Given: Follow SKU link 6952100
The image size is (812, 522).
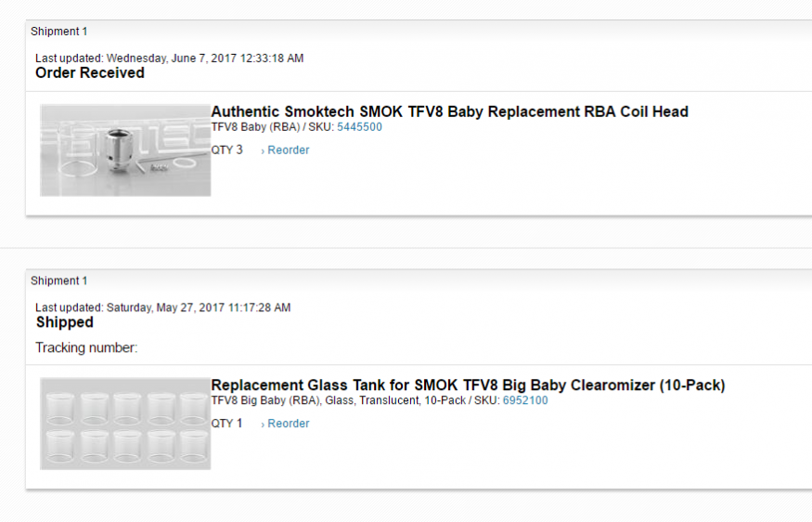Looking at the screenshot, I should (x=525, y=400).
